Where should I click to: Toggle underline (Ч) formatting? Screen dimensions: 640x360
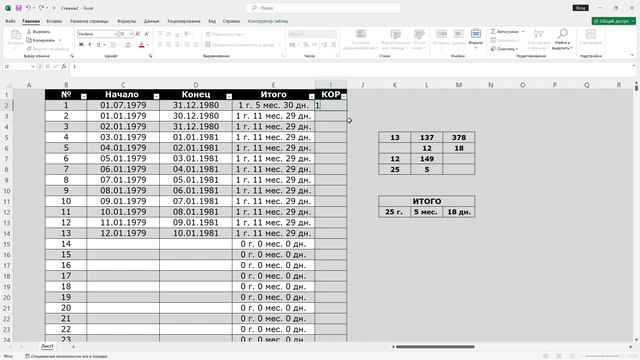[98, 44]
